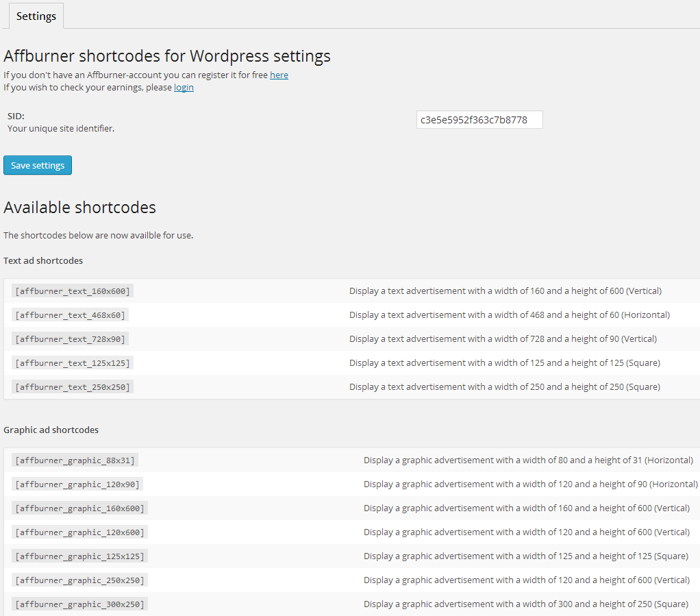700x616 pixels.
Task: Select the affburner_graphic_120x600 shortcode
Action: point(80,532)
